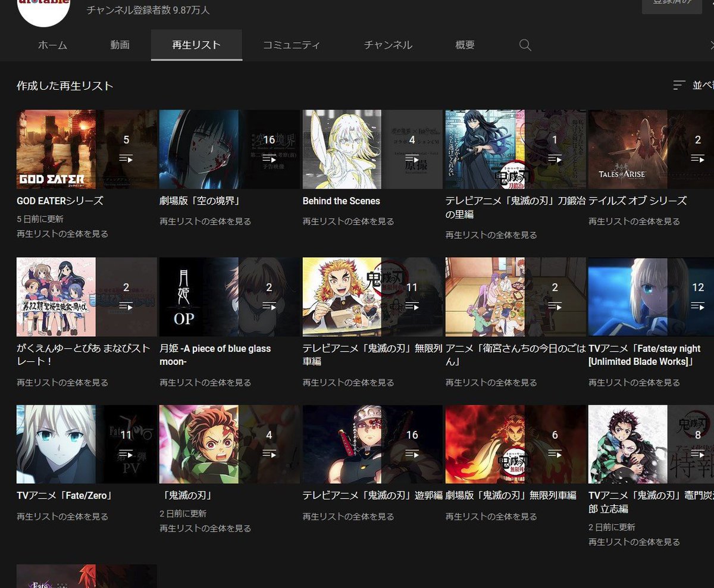This screenshot has width=714, height=588.
Task: Open Tales of Arise playlist thumbnail
Action: [x=651, y=149]
